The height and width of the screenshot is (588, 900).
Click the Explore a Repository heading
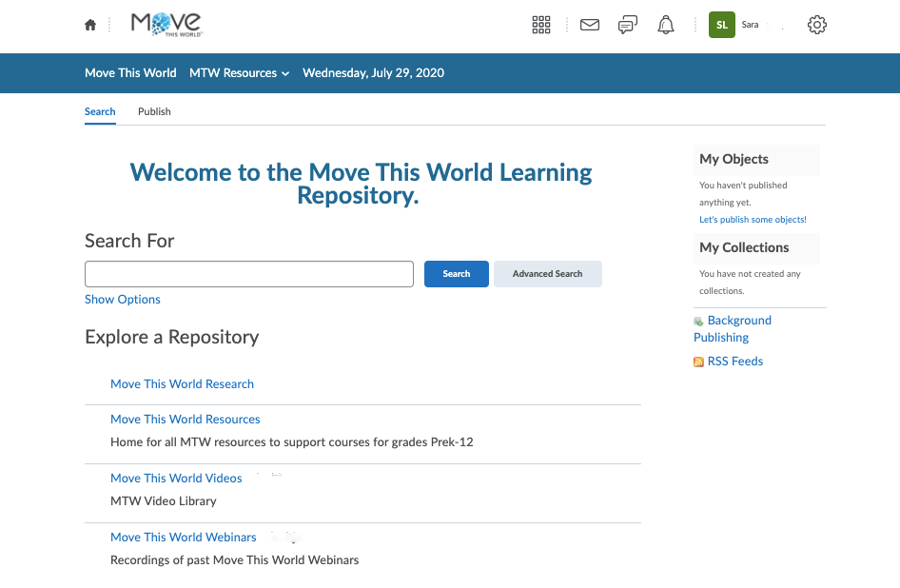click(x=172, y=337)
